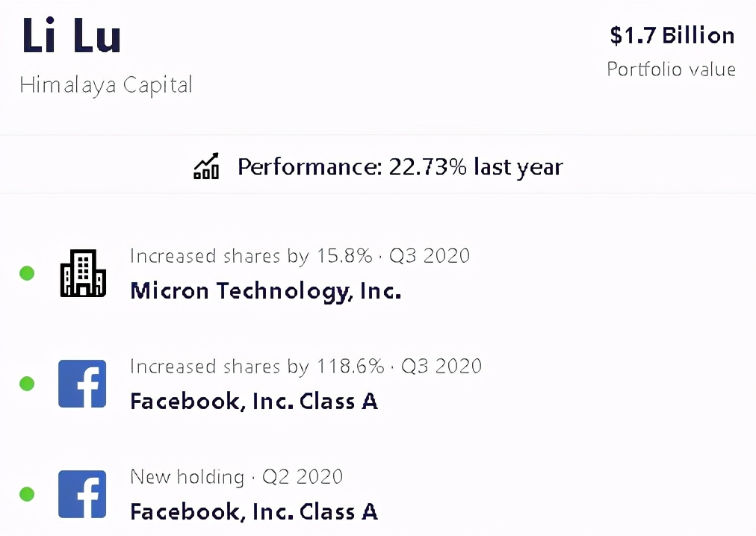
Task: Click green dot for the New holding entry
Action: click(x=27, y=493)
